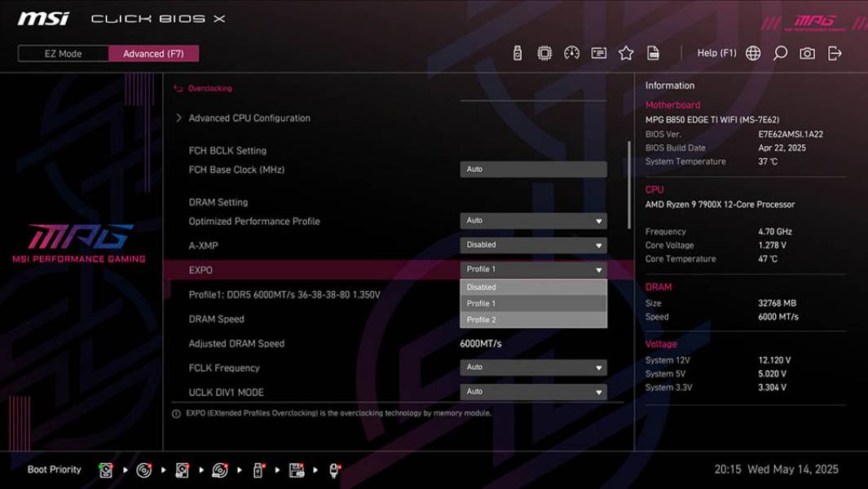This screenshot has width=868, height=489.
Task: Click the search magnifier icon
Action: coord(780,53)
